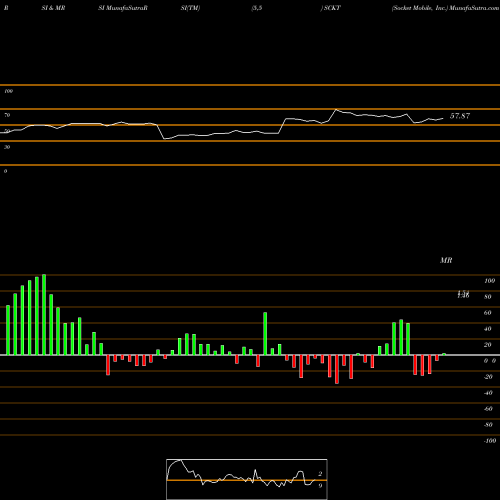Screen dimensions: 500x500
Task: Click the -60 label on the MR right axis
Action: tap(488, 409)
